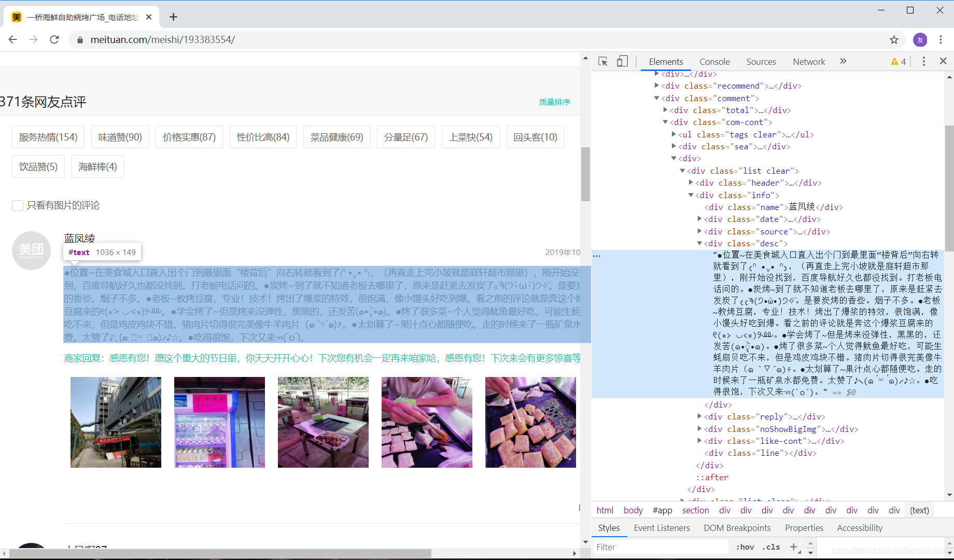The image size is (954, 560).
Task: Click the browser back arrow
Action: pyautogui.click(x=13, y=39)
